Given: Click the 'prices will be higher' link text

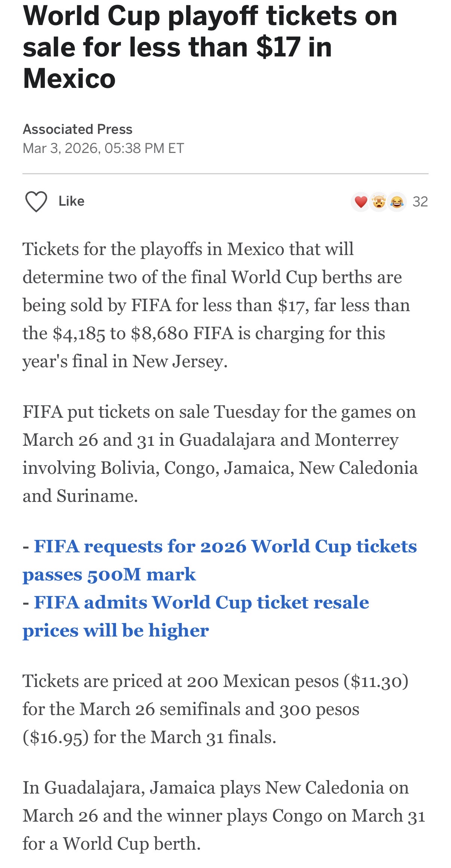Looking at the screenshot, I should pos(116,631).
